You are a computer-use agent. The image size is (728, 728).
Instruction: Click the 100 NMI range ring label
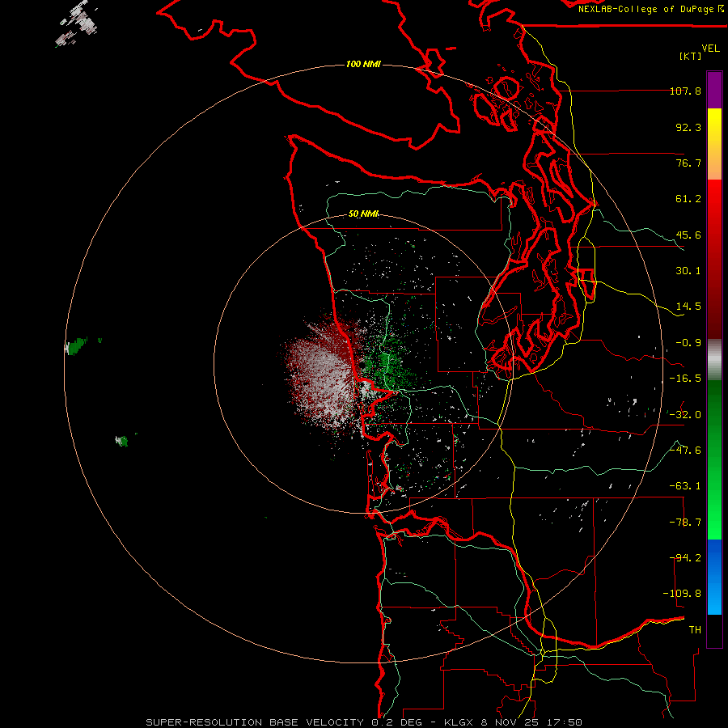coord(363,64)
